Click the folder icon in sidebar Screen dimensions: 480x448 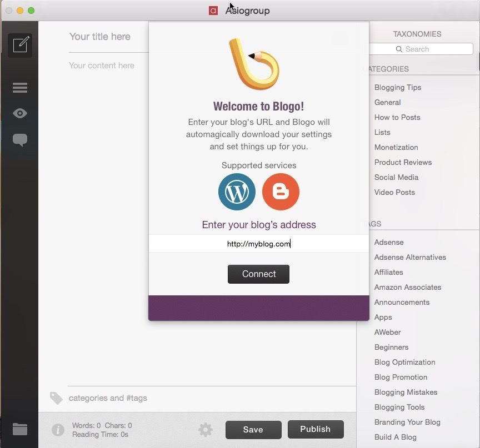click(x=20, y=429)
